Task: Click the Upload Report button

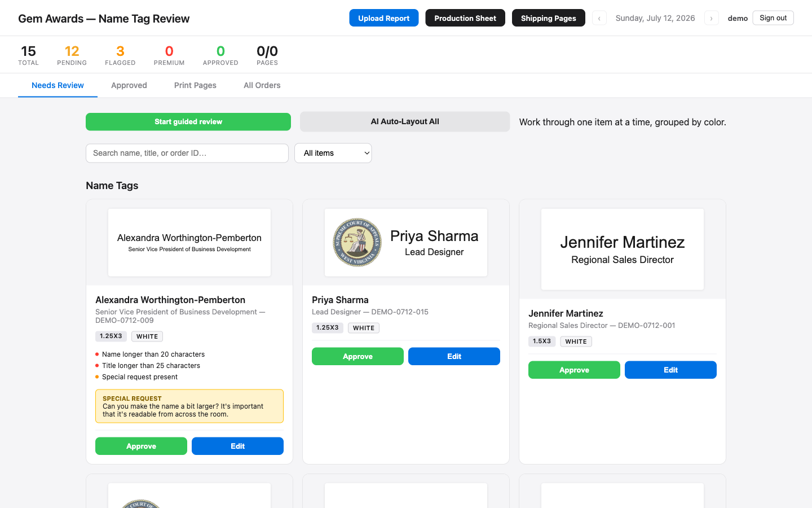Action: pyautogui.click(x=384, y=18)
